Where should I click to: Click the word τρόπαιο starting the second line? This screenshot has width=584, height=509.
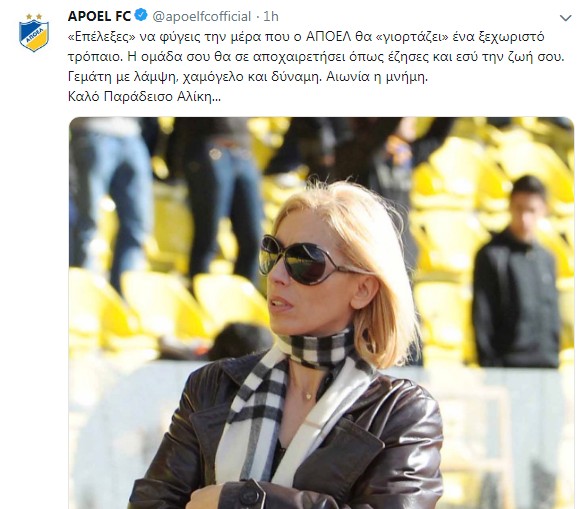pos(95,57)
